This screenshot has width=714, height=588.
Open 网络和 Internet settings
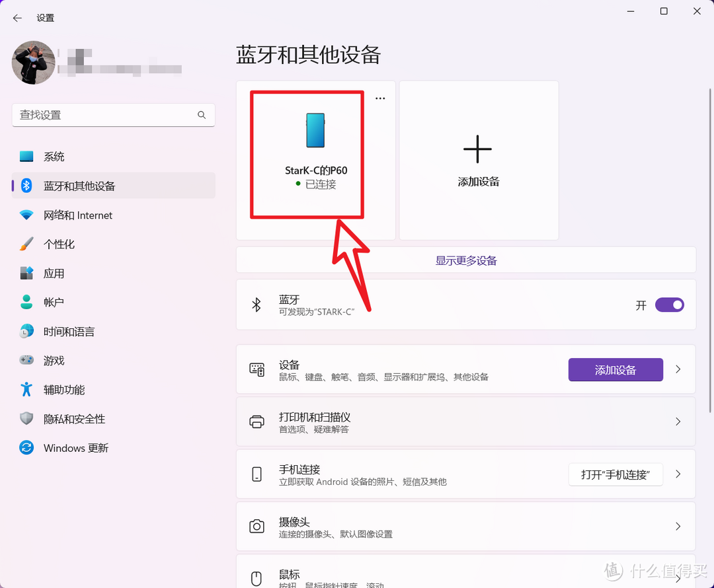tap(114, 215)
